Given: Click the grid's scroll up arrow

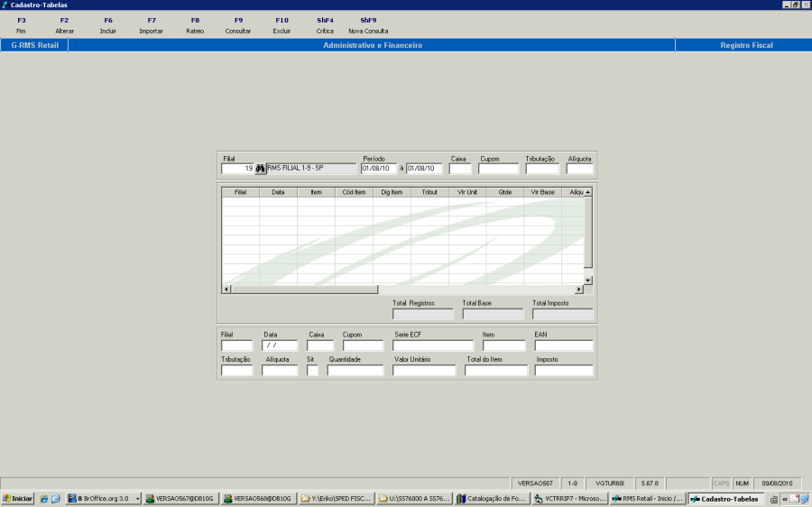Looking at the screenshot, I should [x=588, y=192].
